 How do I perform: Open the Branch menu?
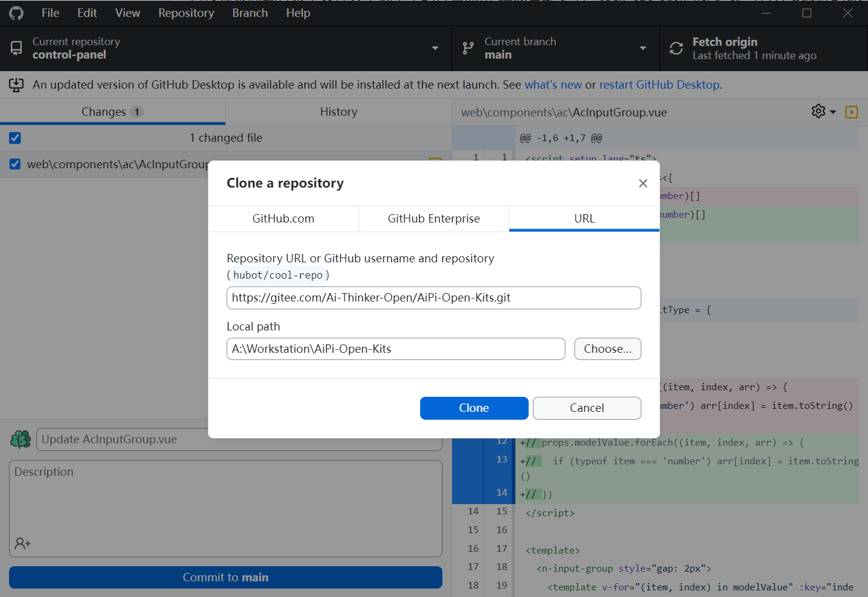click(250, 13)
